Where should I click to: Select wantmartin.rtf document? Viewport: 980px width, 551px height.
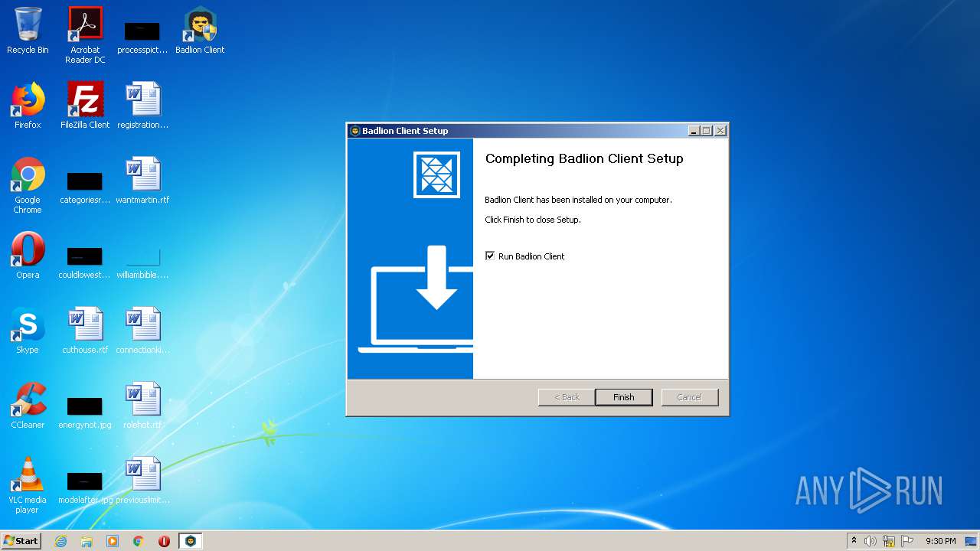tap(142, 181)
